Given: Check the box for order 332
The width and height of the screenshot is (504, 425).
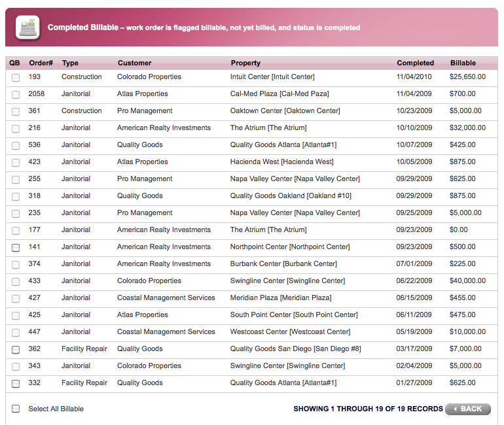Looking at the screenshot, I should (16, 384).
